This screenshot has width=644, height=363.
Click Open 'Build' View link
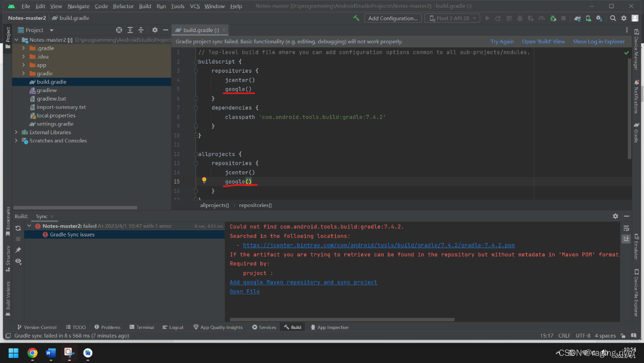pos(543,42)
